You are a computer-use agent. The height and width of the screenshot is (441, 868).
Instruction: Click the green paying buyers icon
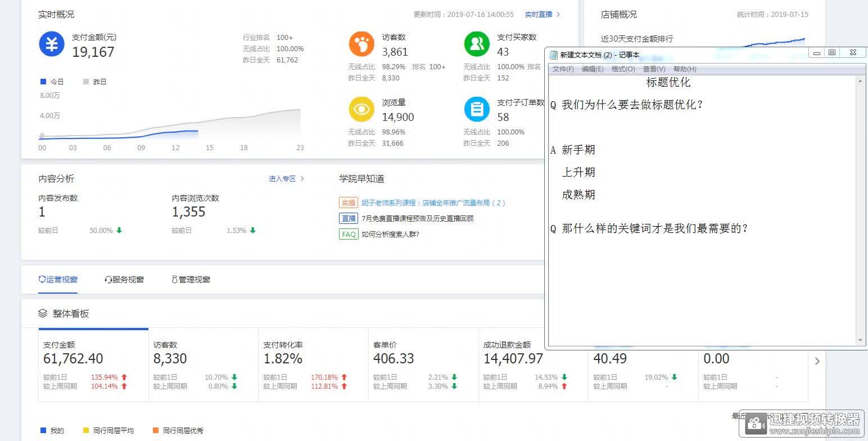pyautogui.click(x=477, y=44)
